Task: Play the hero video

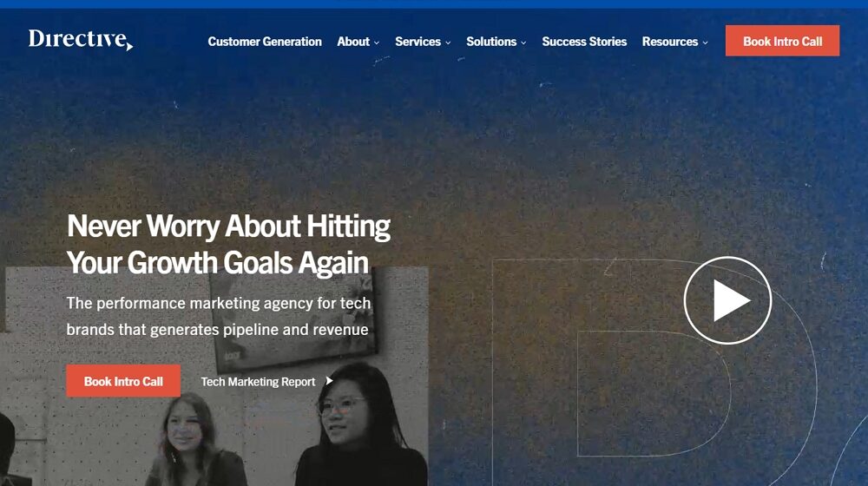Action: tap(727, 300)
